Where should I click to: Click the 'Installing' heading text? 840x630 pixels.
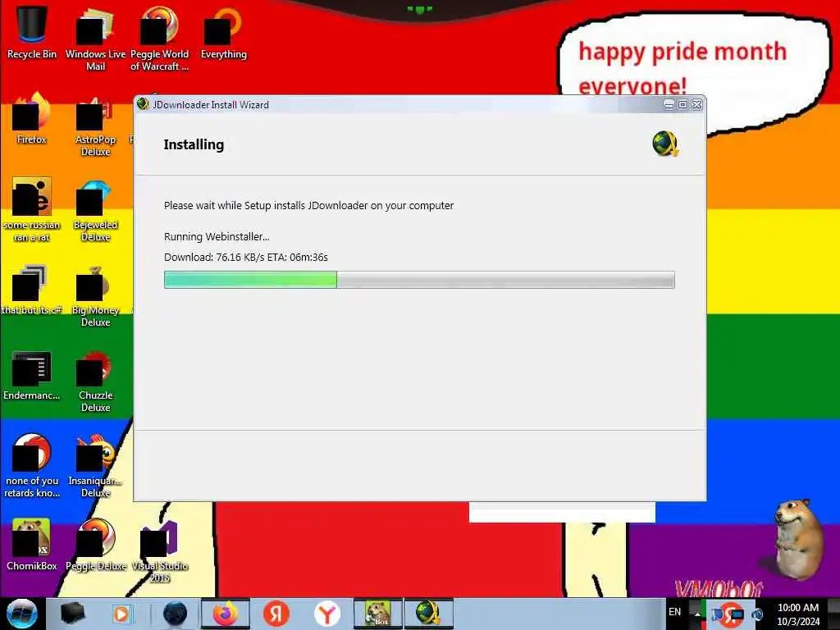click(x=194, y=144)
